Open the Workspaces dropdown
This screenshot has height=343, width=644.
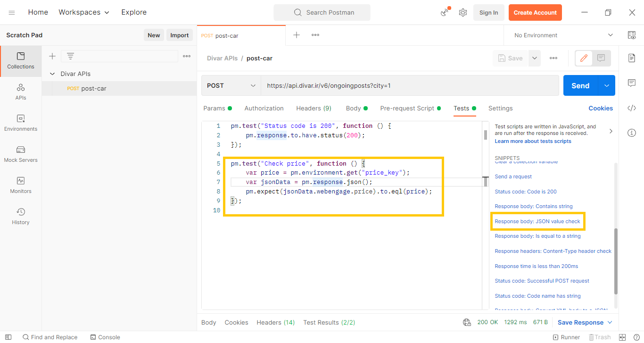coord(84,12)
